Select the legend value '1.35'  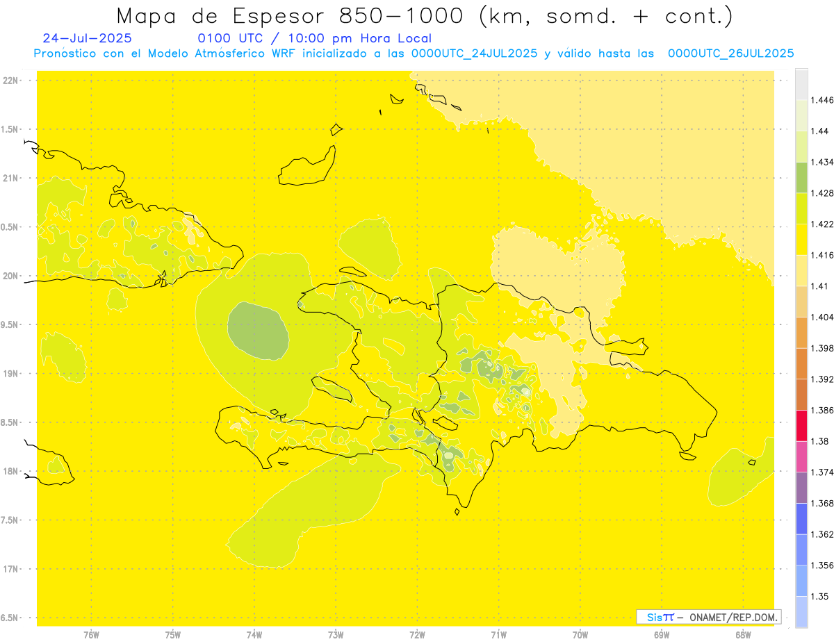click(x=819, y=596)
